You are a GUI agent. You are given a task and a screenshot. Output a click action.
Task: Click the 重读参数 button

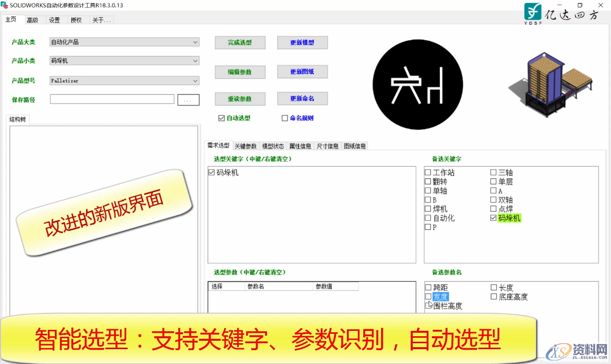click(x=240, y=99)
